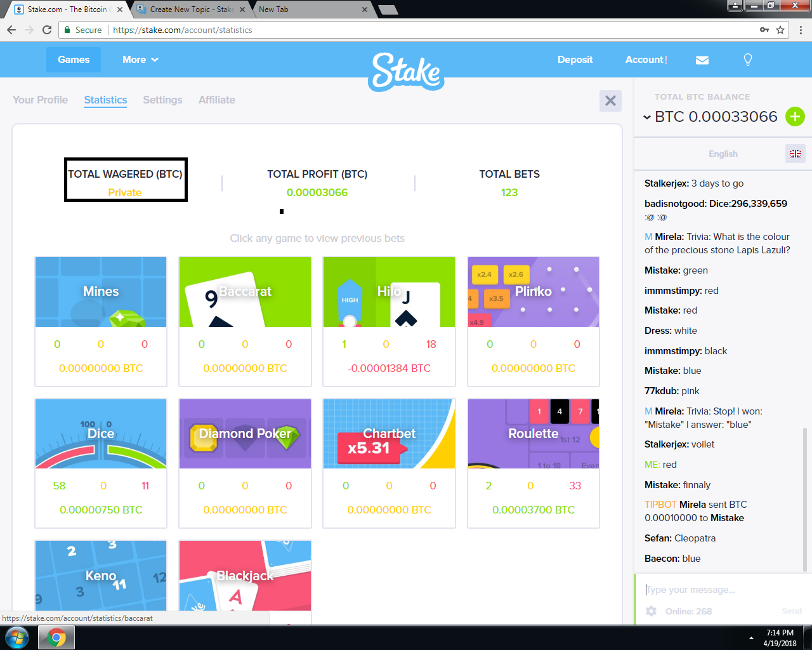The image size is (812, 650).
Task: Open the Games menu
Action: tap(74, 60)
